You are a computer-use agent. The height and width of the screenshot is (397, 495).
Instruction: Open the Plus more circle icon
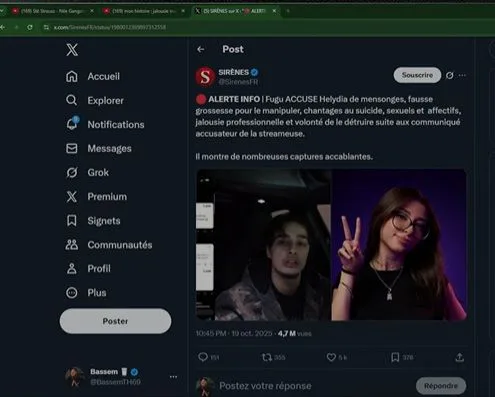coord(72,293)
